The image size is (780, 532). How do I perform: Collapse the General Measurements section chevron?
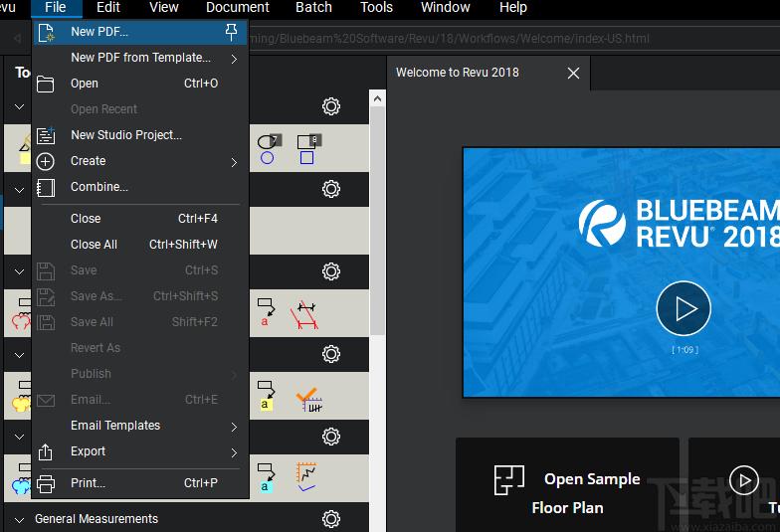(20, 519)
